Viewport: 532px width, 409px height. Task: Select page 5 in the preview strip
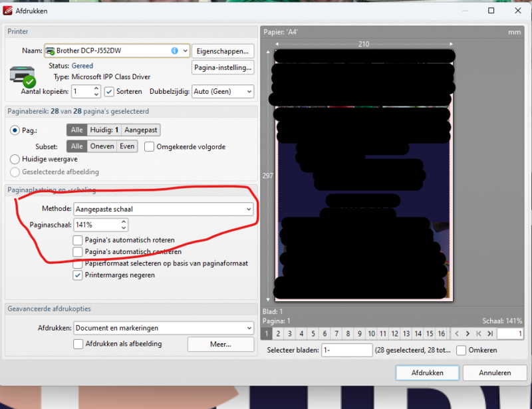pyautogui.click(x=313, y=333)
